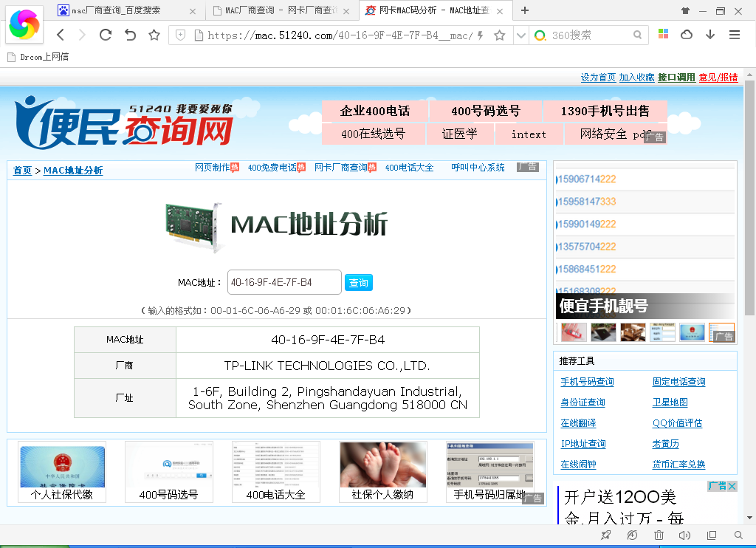The height and width of the screenshot is (548, 756).
Task: Bookmark page with toolbar star icon
Action: click(x=154, y=35)
